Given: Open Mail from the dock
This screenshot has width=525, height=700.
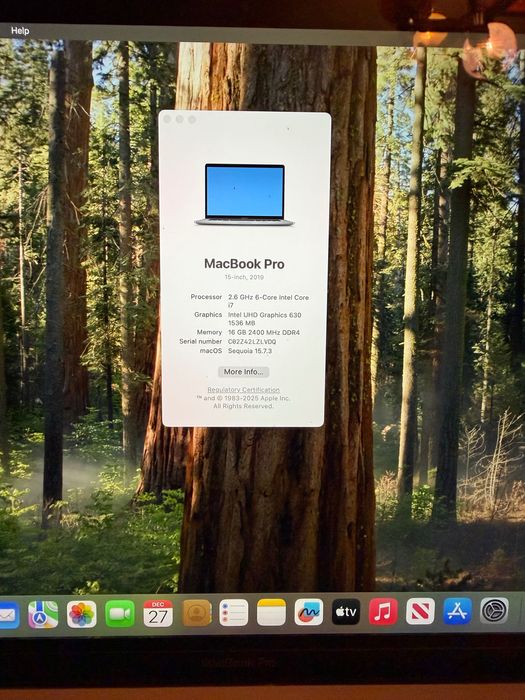Looking at the screenshot, I should [8, 615].
